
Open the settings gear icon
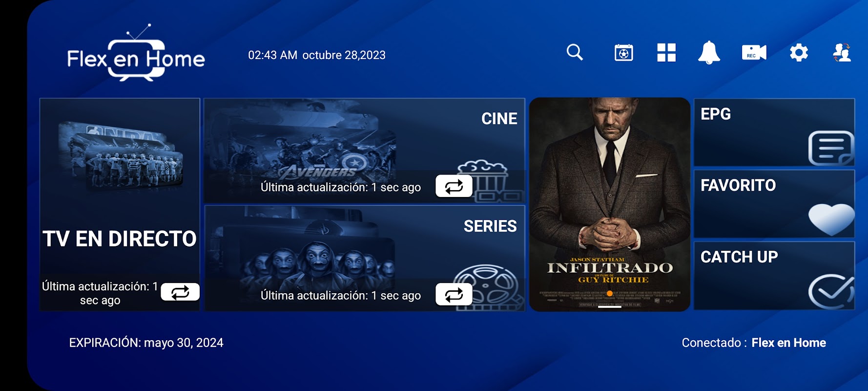coord(799,52)
